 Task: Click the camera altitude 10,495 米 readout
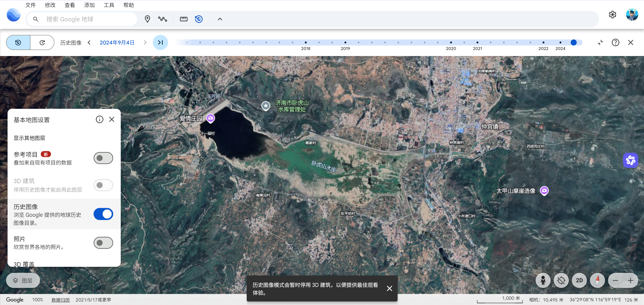546,300
